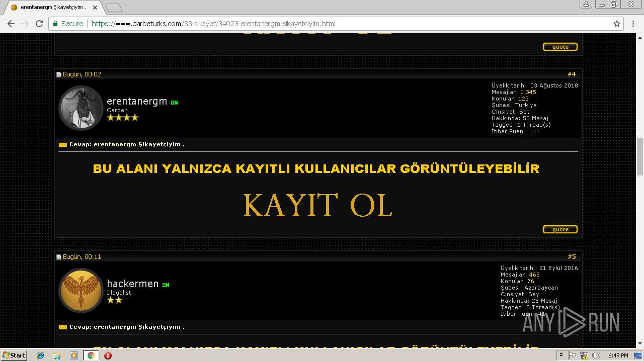Open the volume speaker tray icon
The width and height of the screenshot is (644, 362).
coord(596,355)
